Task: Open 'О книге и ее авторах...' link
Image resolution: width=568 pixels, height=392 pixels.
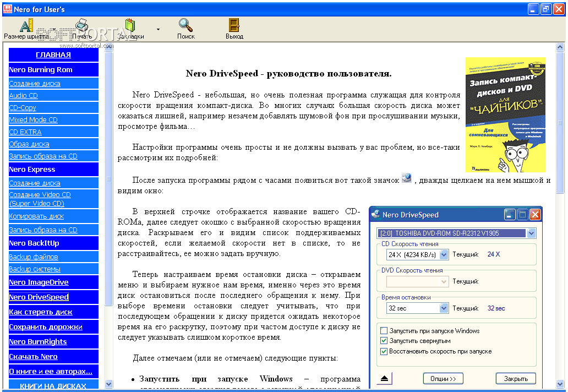Action: [x=51, y=371]
